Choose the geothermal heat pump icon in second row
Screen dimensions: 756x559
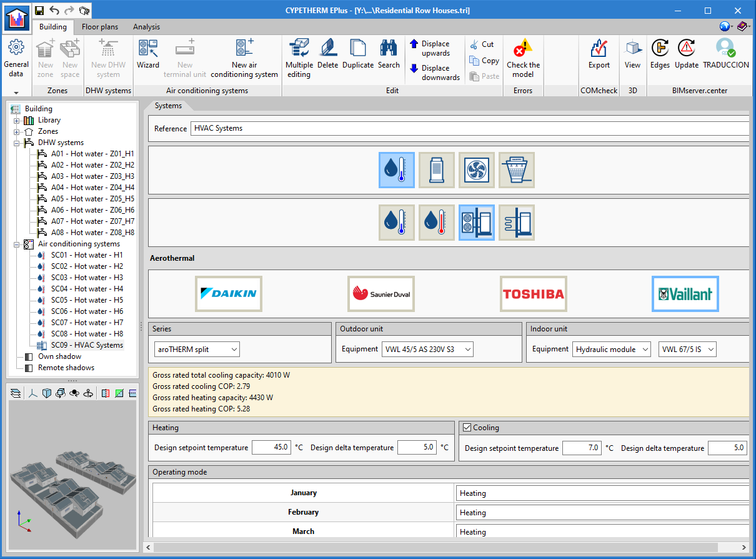(517, 223)
